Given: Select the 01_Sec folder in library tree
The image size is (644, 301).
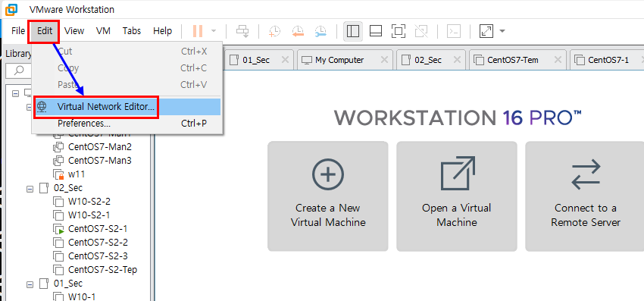Looking at the screenshot, I should (x=67, y=284).
